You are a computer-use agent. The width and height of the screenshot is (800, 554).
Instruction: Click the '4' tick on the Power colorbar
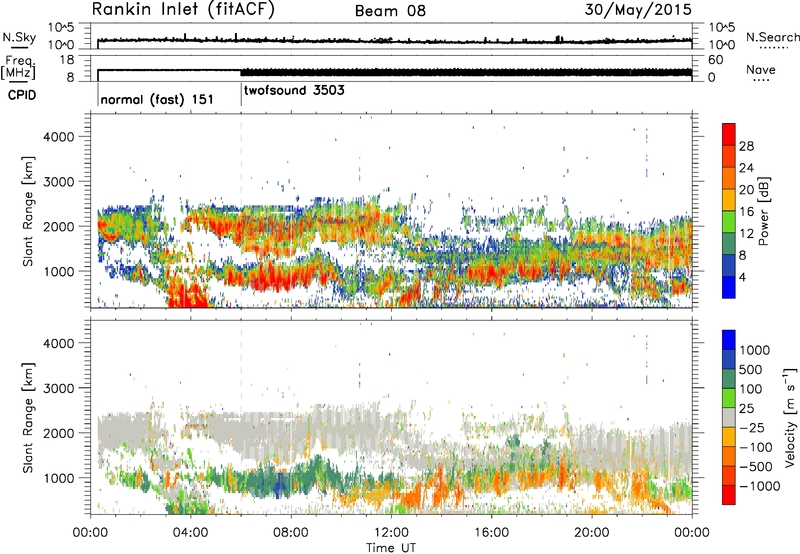[743, 278]
